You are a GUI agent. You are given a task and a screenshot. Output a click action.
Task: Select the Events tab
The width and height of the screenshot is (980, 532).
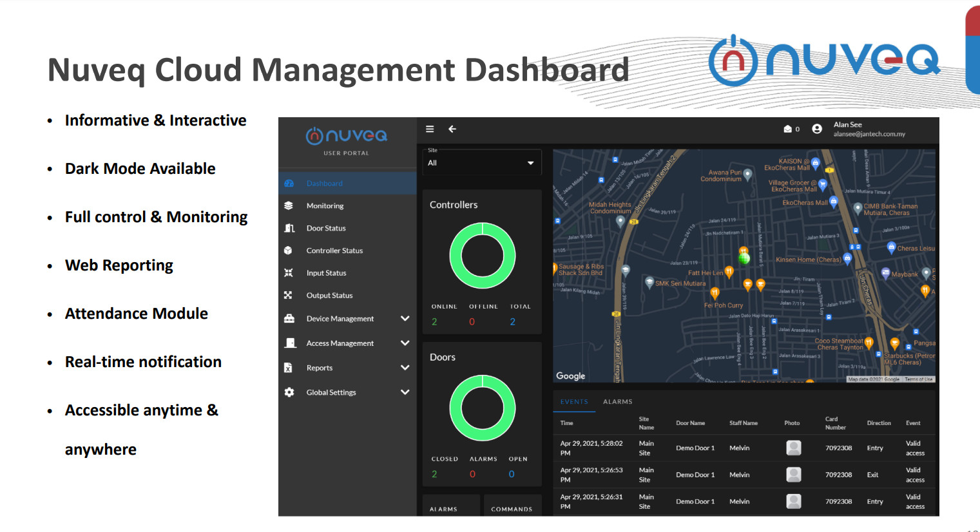pyautogui.click(x=573, y=402)
